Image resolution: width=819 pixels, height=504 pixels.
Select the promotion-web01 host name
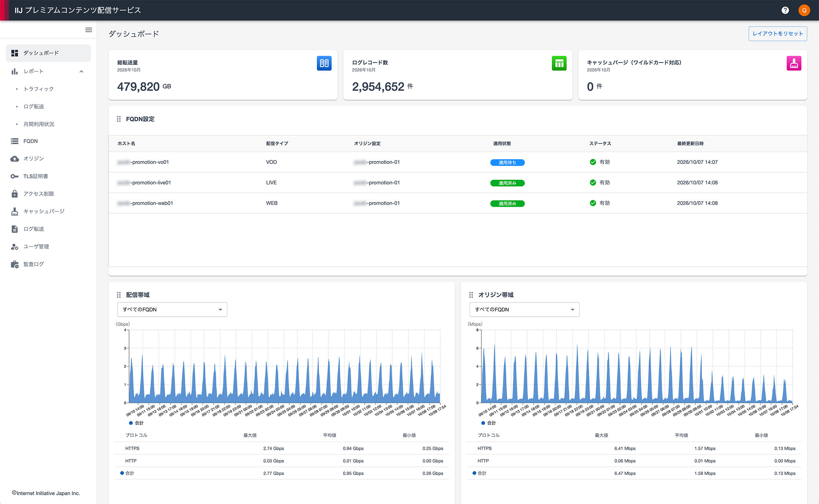point(145,203)
